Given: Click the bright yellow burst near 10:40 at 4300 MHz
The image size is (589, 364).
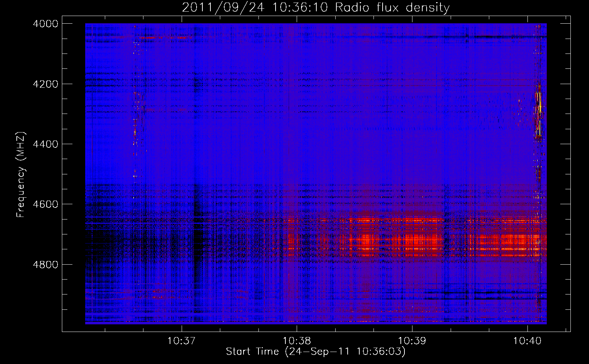Looking at the screenshot, I should click(538, 109).
